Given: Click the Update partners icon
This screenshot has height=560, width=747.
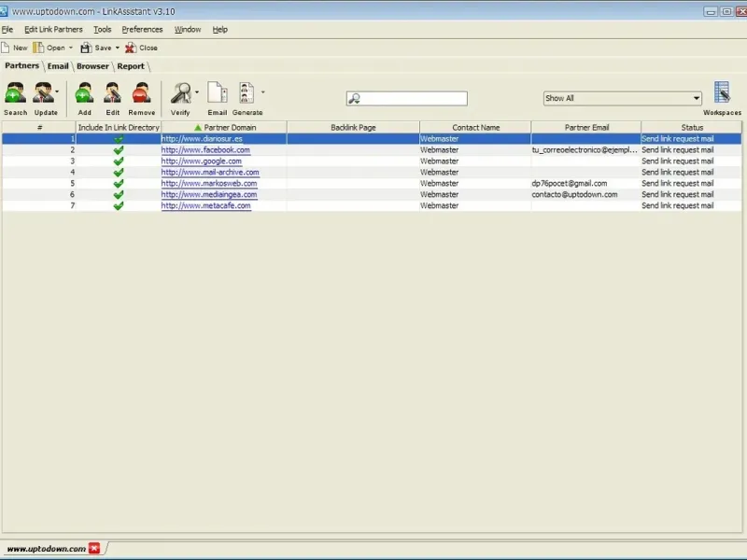Looking at the screenshot, I should (44, 94).
